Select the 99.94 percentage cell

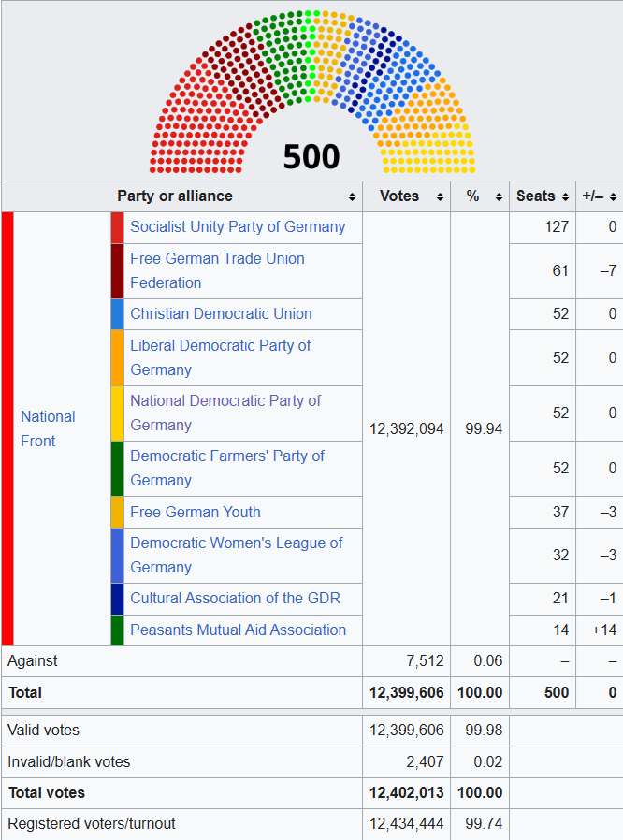[480, 428]
